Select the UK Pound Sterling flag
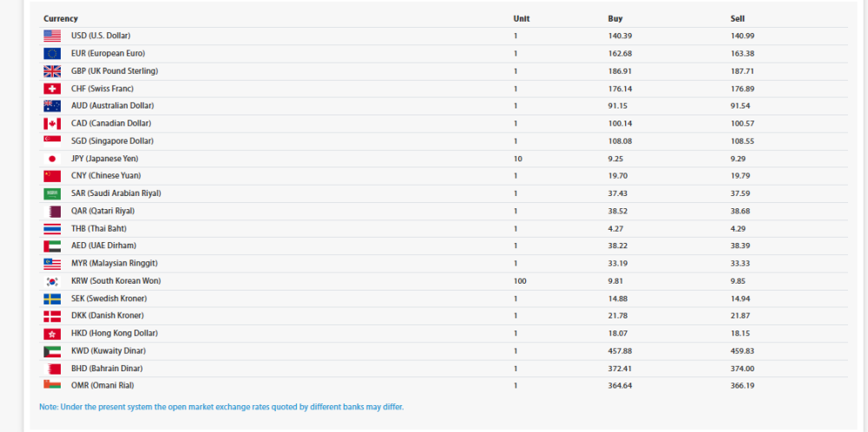 tap(52, 71)
